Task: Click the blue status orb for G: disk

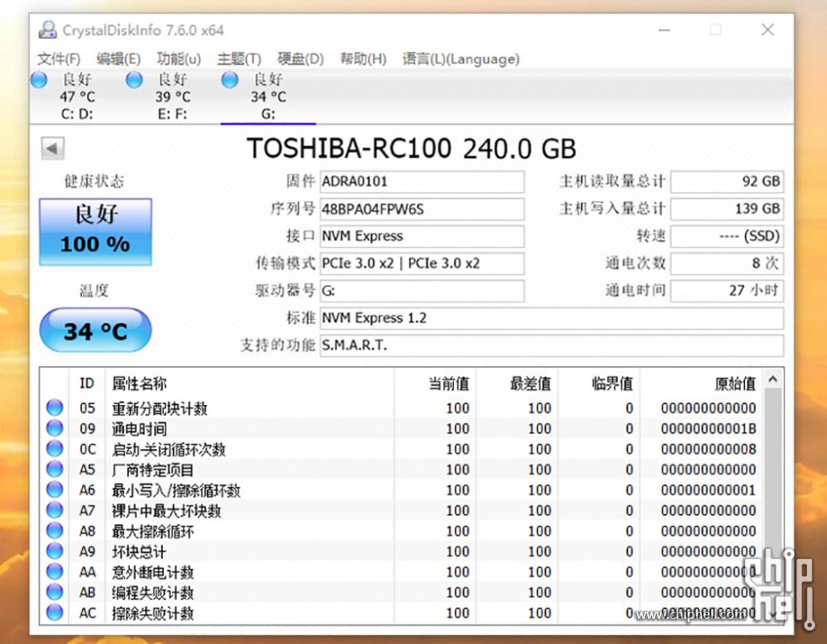Action: click(230, 80)
